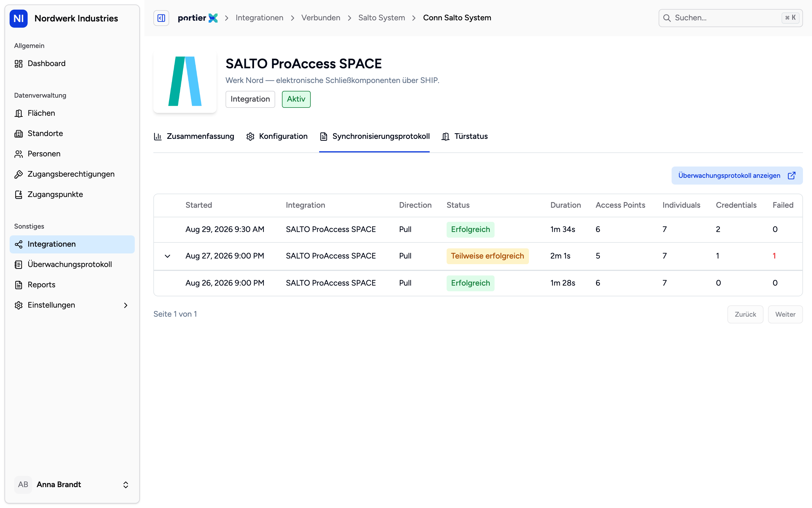Click the Reports document icon
812x508 pixels.
[18, 285]
